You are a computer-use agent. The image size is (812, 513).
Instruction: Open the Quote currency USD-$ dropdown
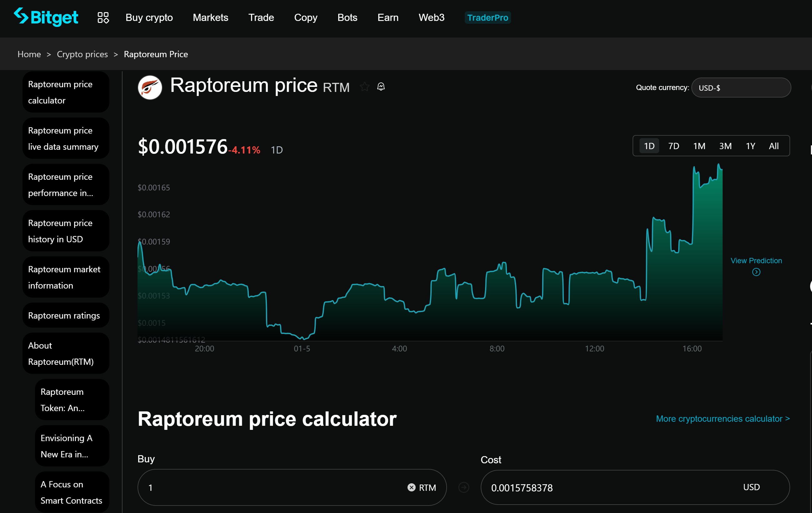point(741,88)
